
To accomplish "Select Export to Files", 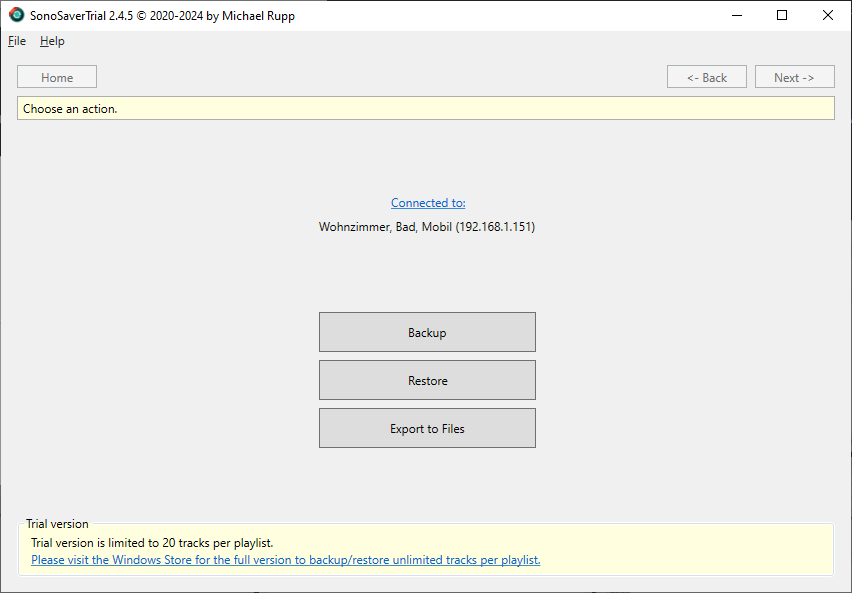I will point(427,427).
